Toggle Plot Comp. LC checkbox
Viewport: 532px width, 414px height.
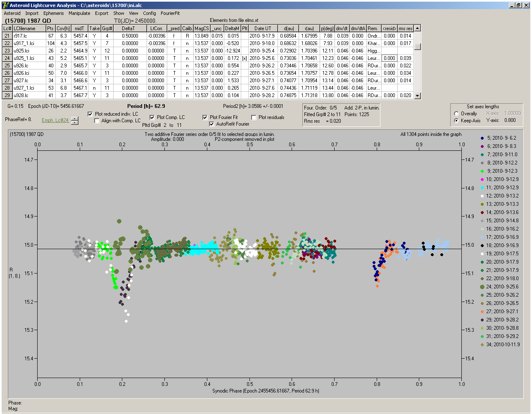click(x=152, y=117)
